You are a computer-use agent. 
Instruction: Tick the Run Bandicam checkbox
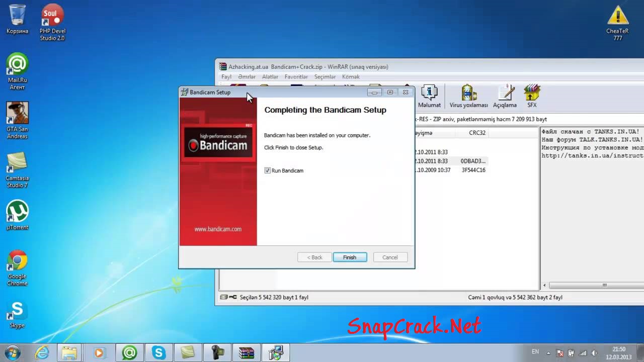click(x=267, y=170)
